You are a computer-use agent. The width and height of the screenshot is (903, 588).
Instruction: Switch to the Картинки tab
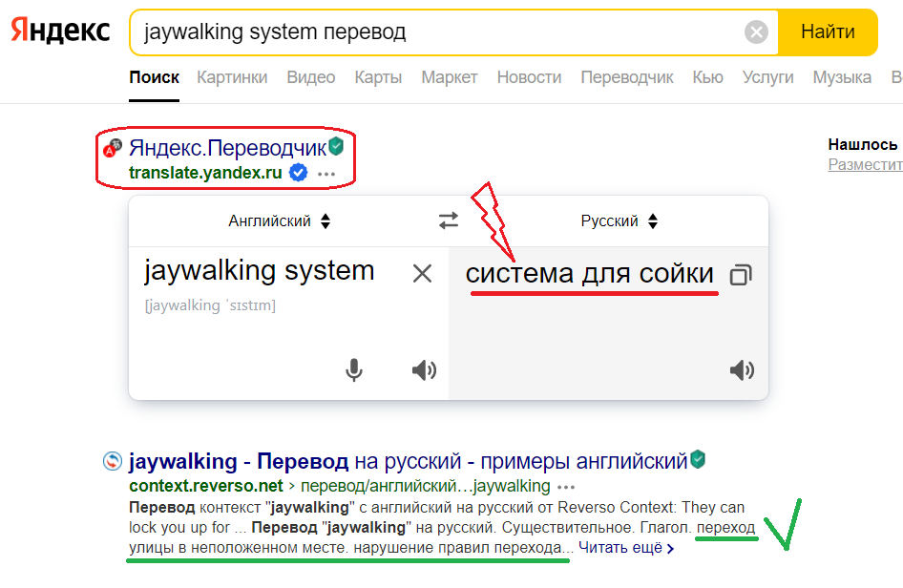(232, 77)
